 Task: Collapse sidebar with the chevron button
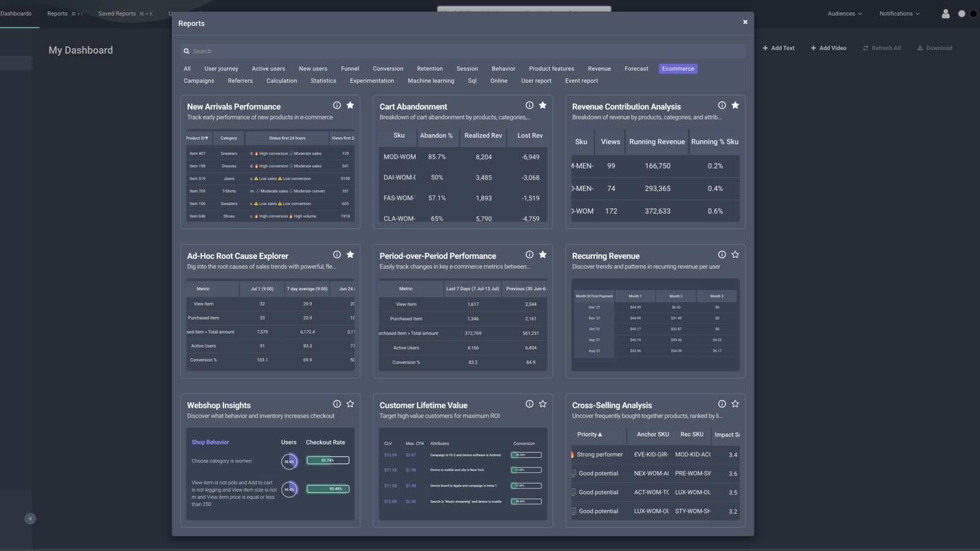coord(30,519)
